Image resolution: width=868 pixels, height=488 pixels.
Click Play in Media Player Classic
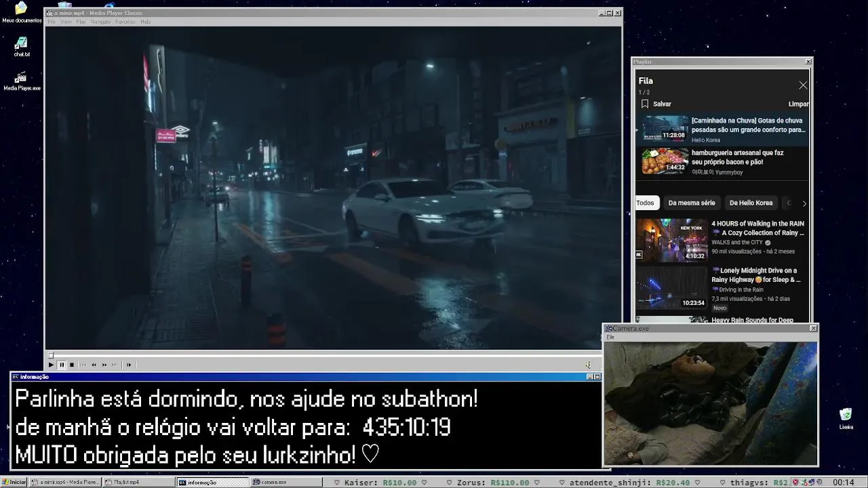point(51,365)
